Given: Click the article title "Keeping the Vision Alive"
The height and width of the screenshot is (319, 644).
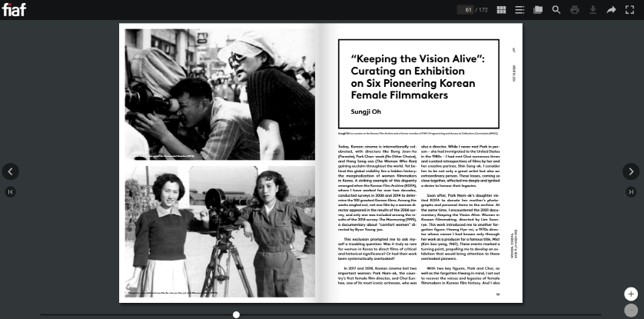Looking at the screenshot, I should (x=418, y=77).
